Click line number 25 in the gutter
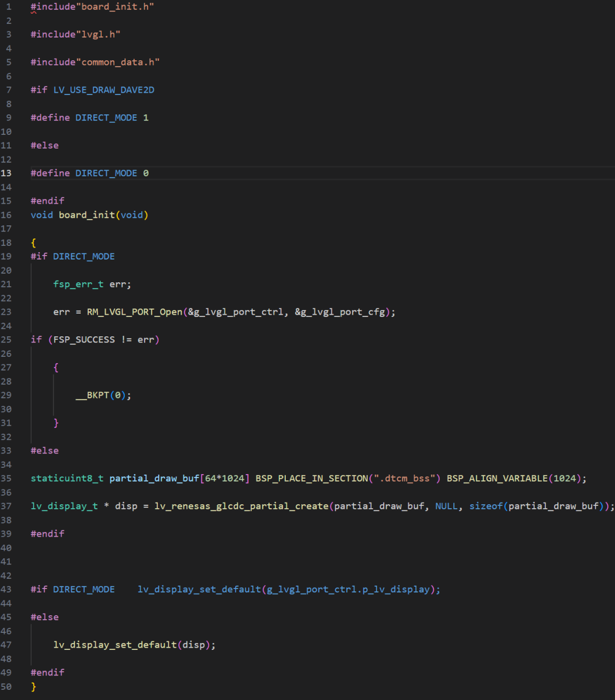This screenshot has width=615, height=700. pos(7,340)
